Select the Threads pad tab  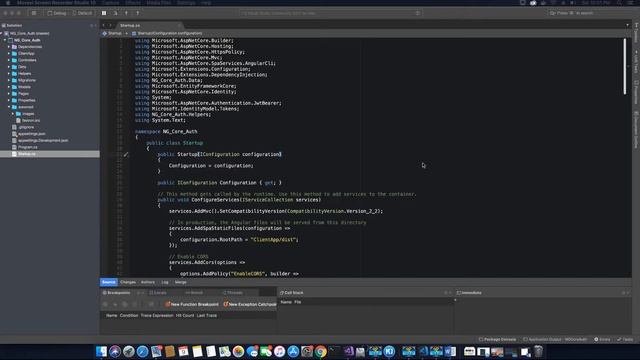[233, 293]
